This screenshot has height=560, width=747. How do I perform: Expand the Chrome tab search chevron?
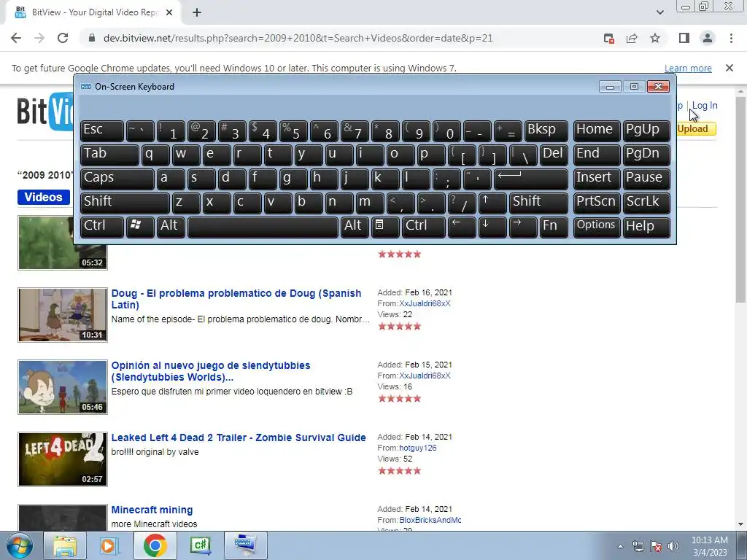click(x=659, y=12)
